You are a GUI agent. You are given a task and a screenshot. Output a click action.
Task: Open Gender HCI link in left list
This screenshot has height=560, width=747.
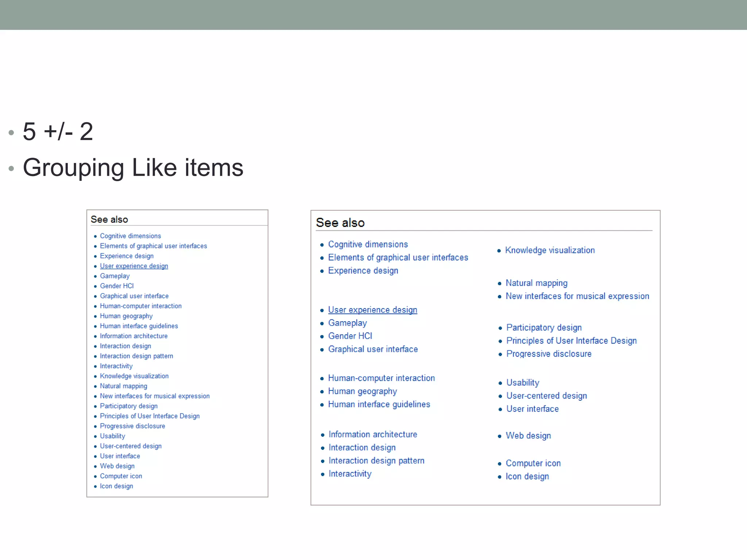coord(117,286)
